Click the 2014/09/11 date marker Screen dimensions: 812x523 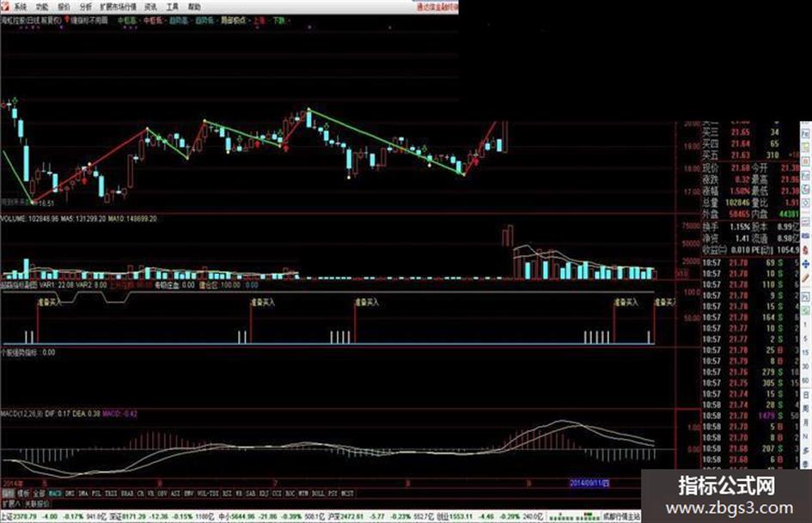pos(589,483)
